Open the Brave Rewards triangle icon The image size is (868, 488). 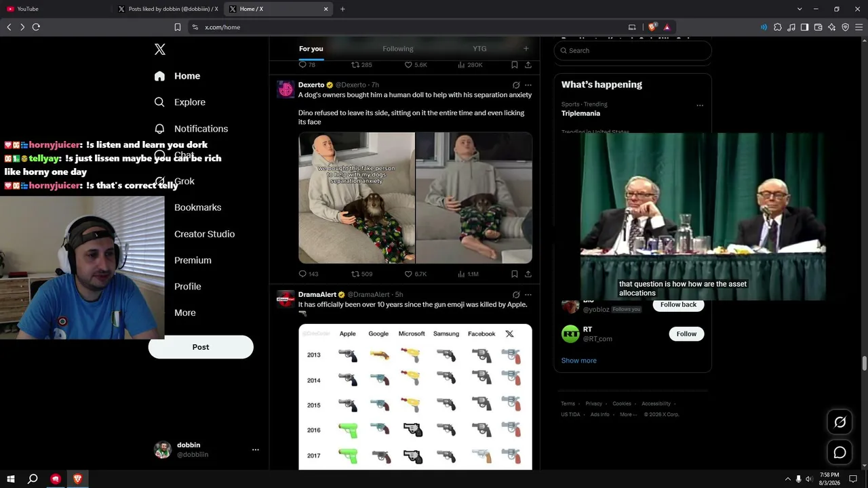click(667, 27)
